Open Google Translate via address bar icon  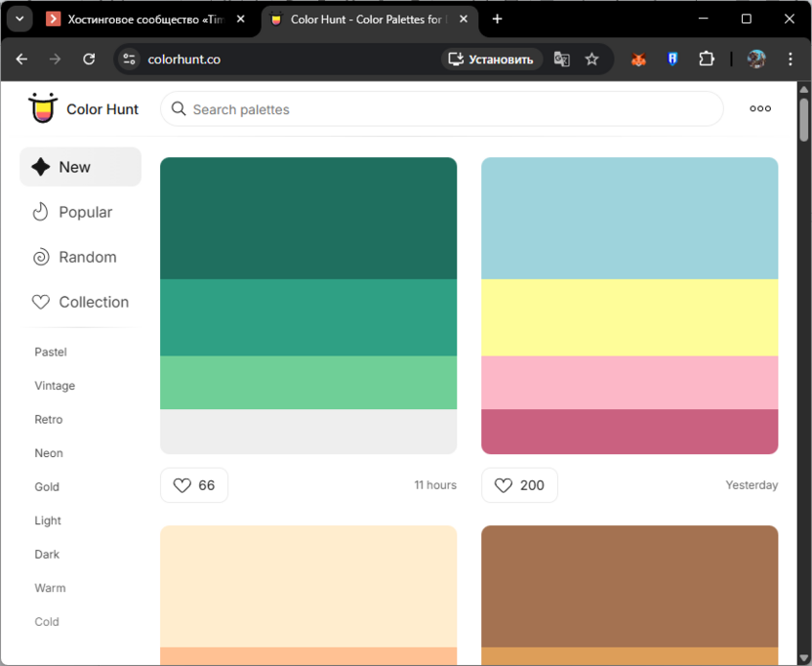pyautogui.click(x=562, y=60)
